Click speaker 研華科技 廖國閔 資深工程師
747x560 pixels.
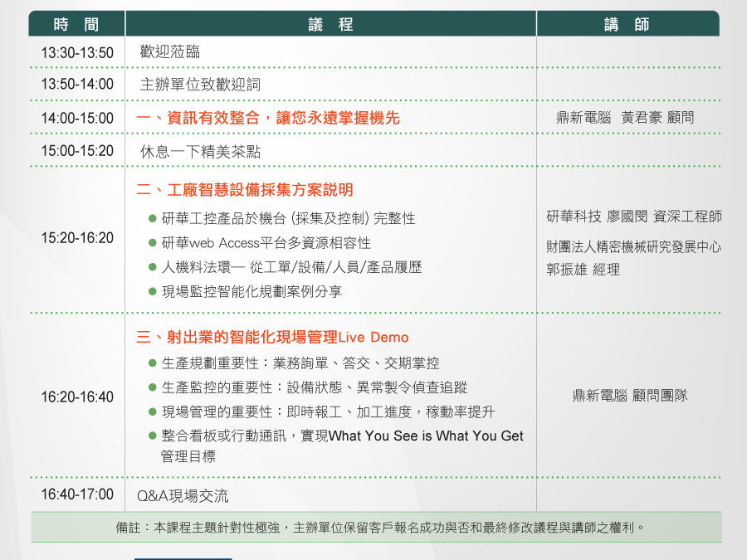[x=634, y=217]
